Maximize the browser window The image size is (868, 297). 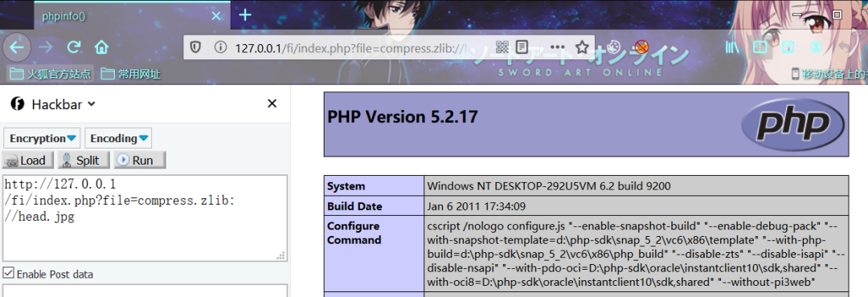(837, 14)
